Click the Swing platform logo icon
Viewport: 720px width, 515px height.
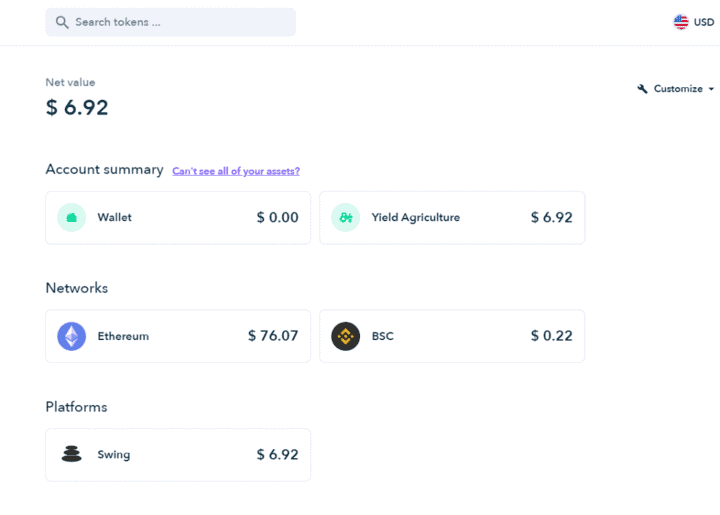(x=71, y=454)
